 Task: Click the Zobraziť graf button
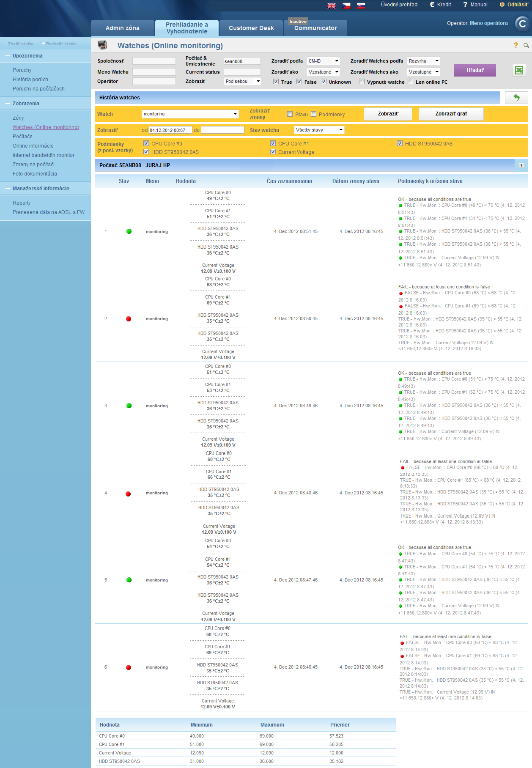click(451, 114)
